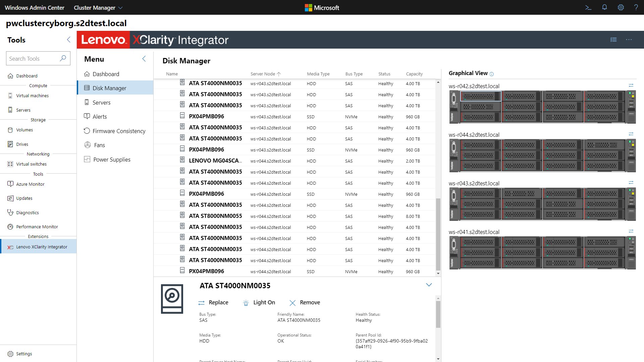Viewport: 644px width, 362px height.
Task: Sort by Media Type column
Action: click(x=318, y=74)
